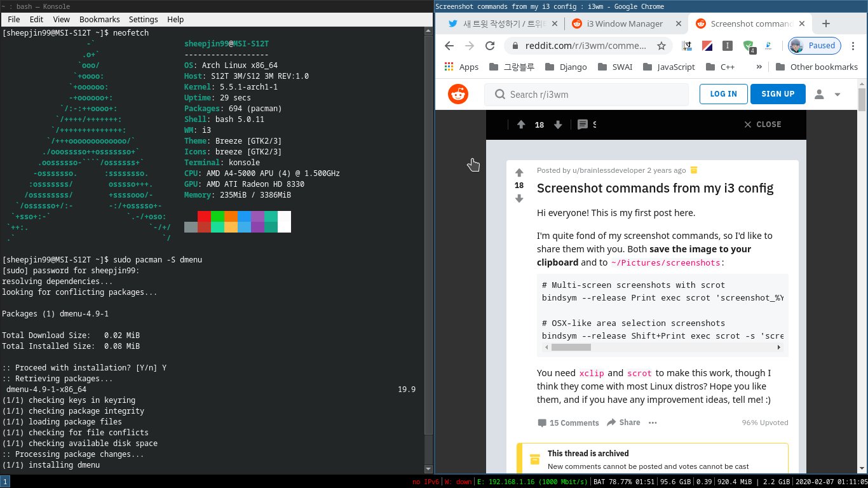868x488 pixels.
Task: Open the SWAI bookmarks folder
Action: tap(615, 67)
